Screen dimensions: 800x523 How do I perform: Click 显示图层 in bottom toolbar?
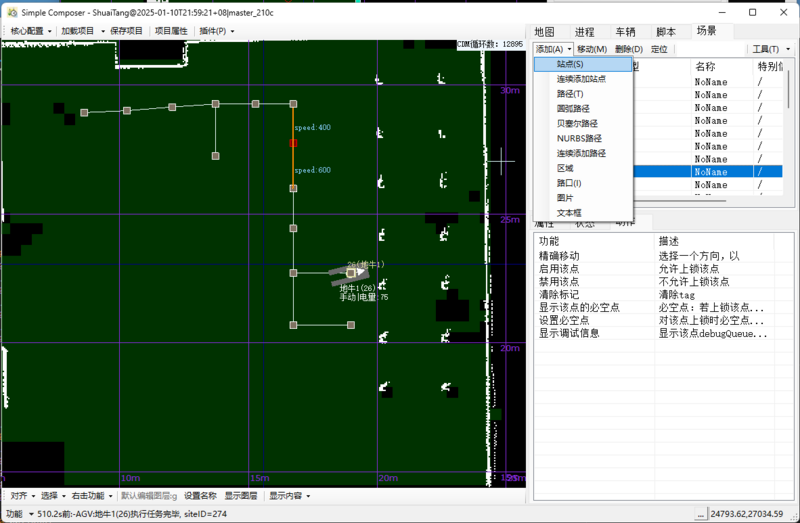pyautogui.click(x=241, y=496)
